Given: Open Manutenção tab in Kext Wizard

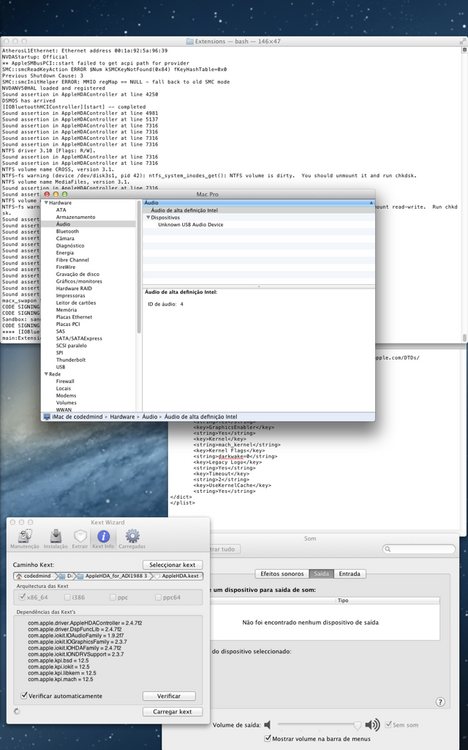Looking at the screenshot, I should [24, 539].
